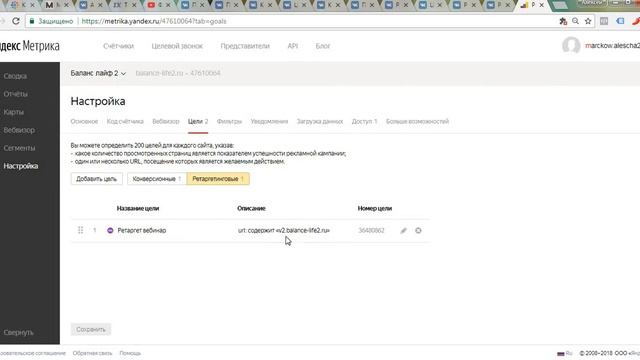The width and height of the screenshot is (640, 360).
Task: Click purple goal-type icon beside Ретаргет вебинар
Action: (x=110, y=231)
